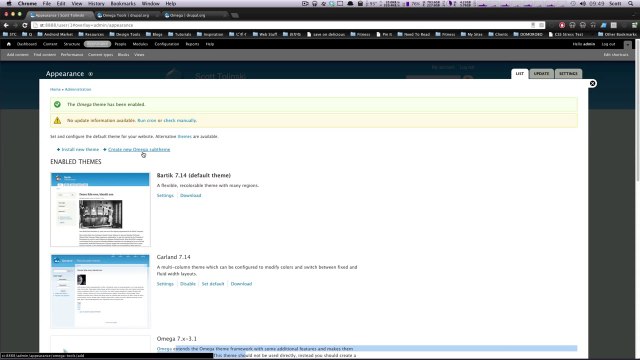Open the Reports admin menu item
Image resolution: width=640 pixels, height=360 pixels.
(192, 44)
